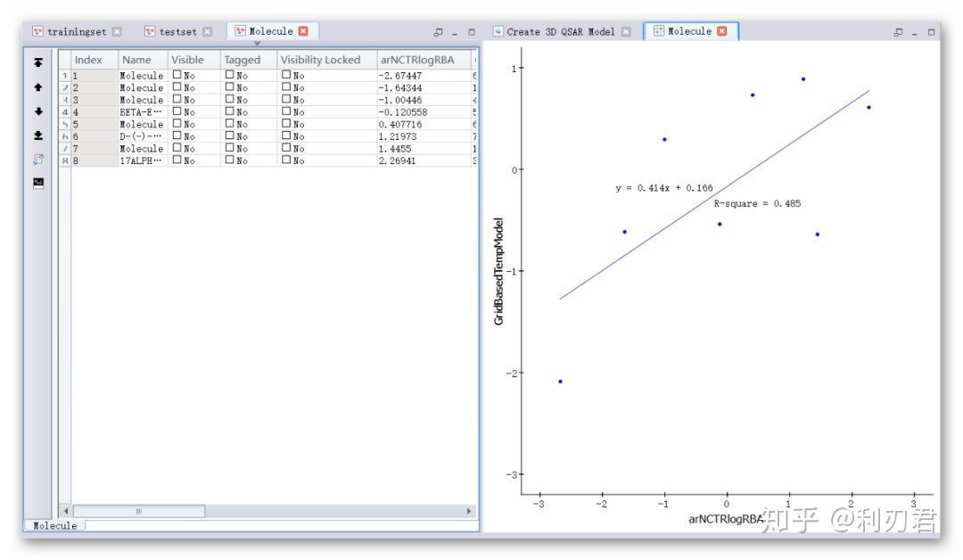Click the copy table icon in sidebar
Screen dimensions: 963x560
point(38,159)
